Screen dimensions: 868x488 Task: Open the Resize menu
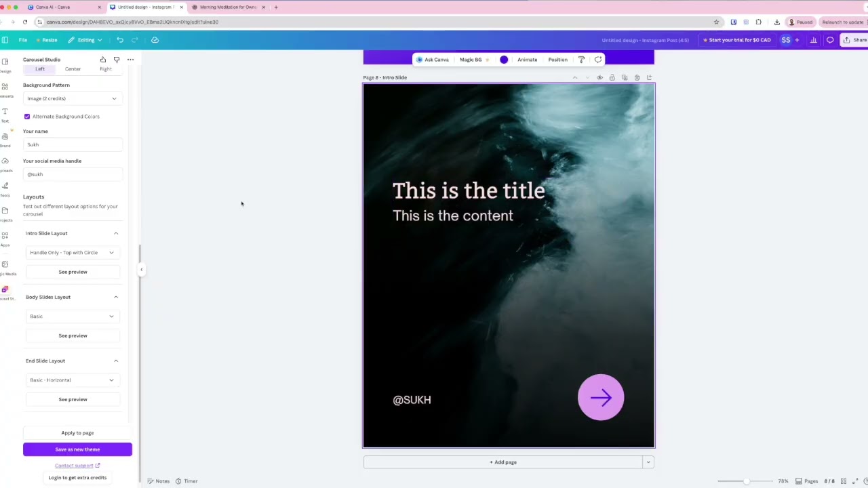coord(47,40)
